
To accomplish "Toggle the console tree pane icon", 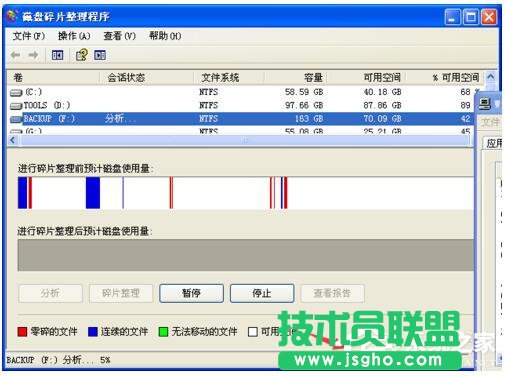I will tap(57, 55).
